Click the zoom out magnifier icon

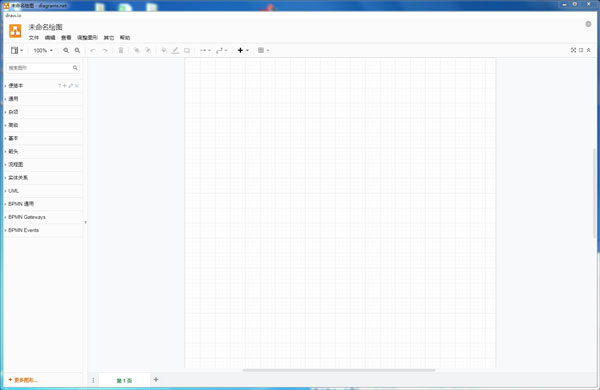point(77,50)
